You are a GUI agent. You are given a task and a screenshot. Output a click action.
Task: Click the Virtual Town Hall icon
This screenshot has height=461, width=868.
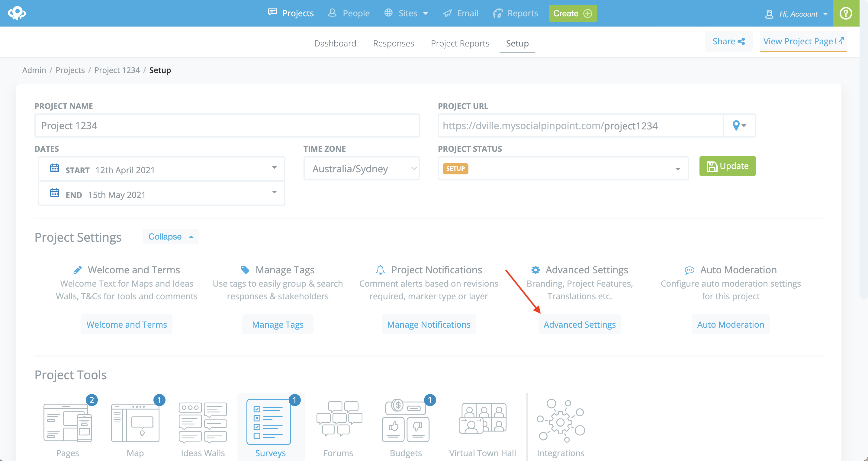coord(483,418)
